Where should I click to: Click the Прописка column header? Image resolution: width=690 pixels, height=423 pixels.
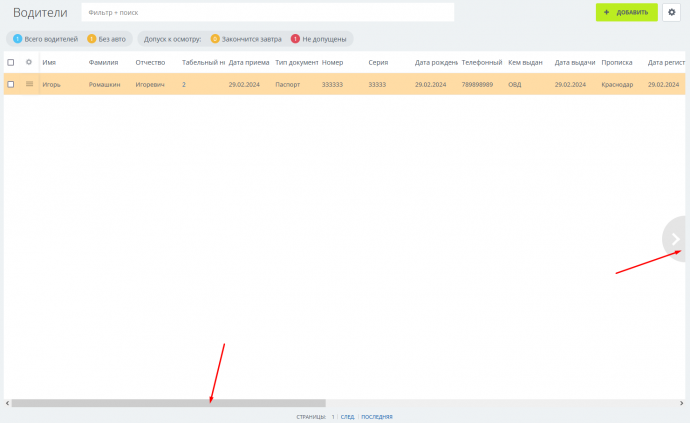pos(617,63)
